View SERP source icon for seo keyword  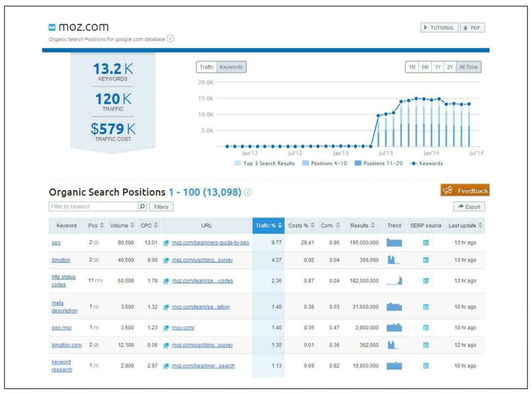[x=426, y=243]
